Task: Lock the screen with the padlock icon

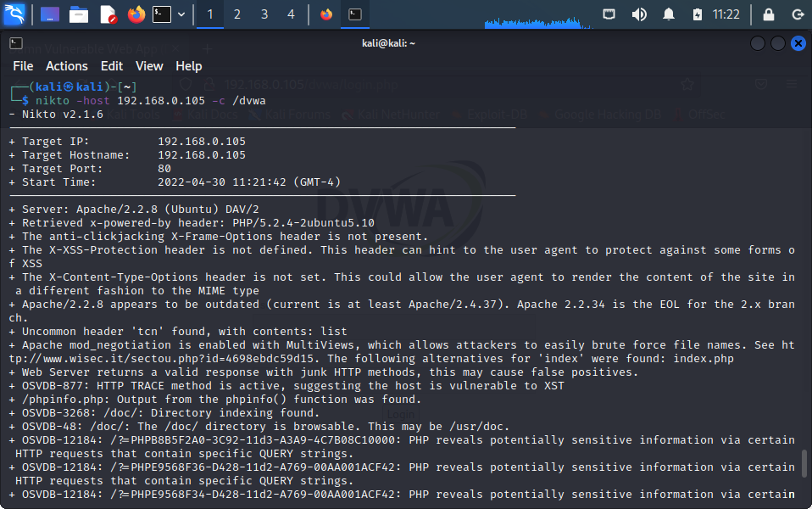Action: [769, 14]
